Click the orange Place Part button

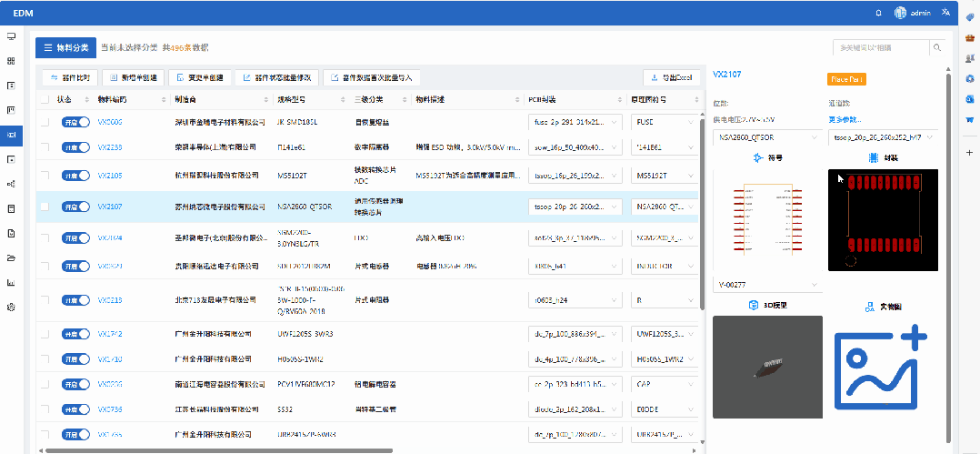pyautogui.click(x=845, y=79)
